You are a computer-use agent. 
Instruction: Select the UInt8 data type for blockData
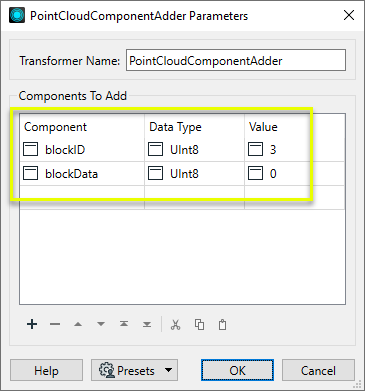coord(184,174)
